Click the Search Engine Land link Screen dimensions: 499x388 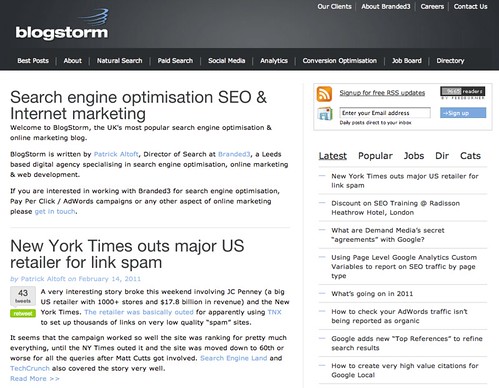(234, 358)
